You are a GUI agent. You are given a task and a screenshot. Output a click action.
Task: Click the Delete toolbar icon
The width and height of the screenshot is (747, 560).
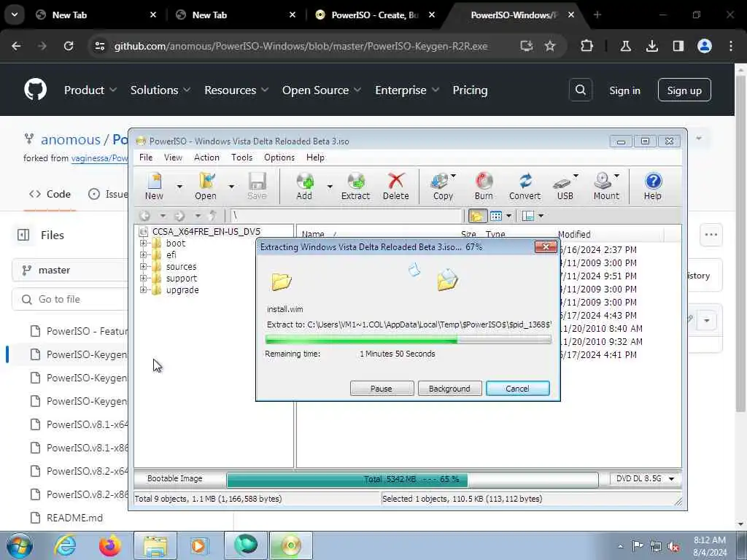click(x=395, y=186)
